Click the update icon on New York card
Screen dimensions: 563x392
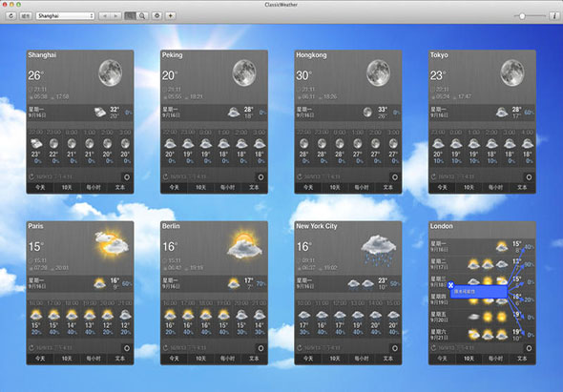[x=300, y=348]
